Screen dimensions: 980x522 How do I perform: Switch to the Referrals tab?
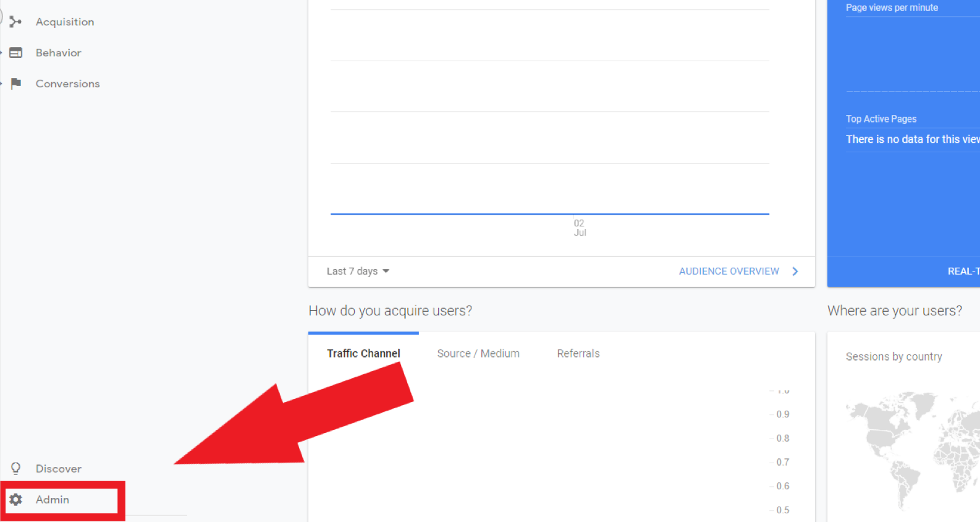[578, 353]
